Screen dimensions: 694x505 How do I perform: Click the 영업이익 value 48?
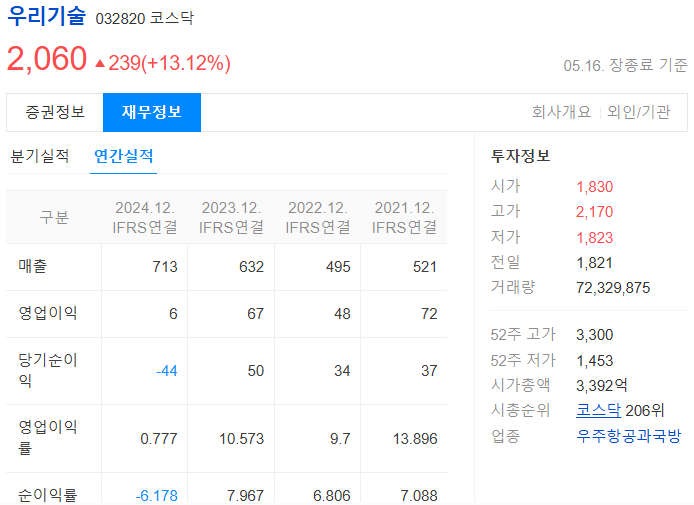pyautogui.click(x=342, y=314)
